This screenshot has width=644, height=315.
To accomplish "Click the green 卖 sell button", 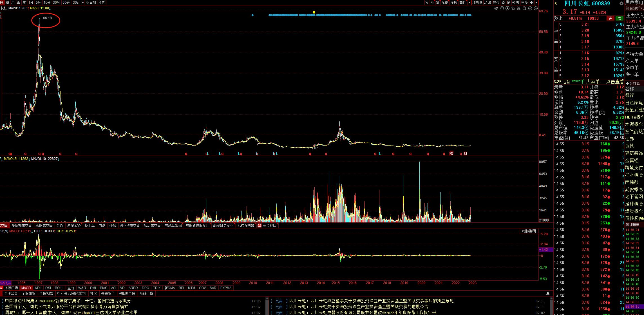I will tap(620, 18).
